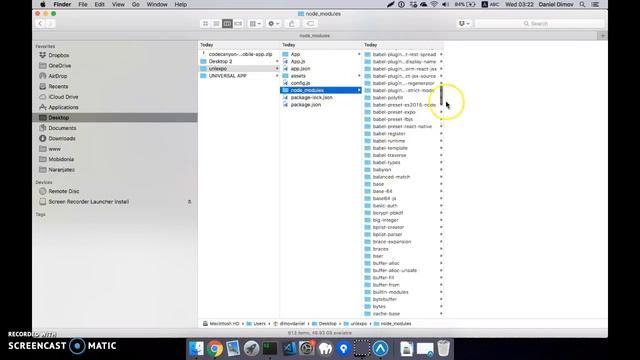Expand the babel-preset-expo folder arrow

pos(441,112)
